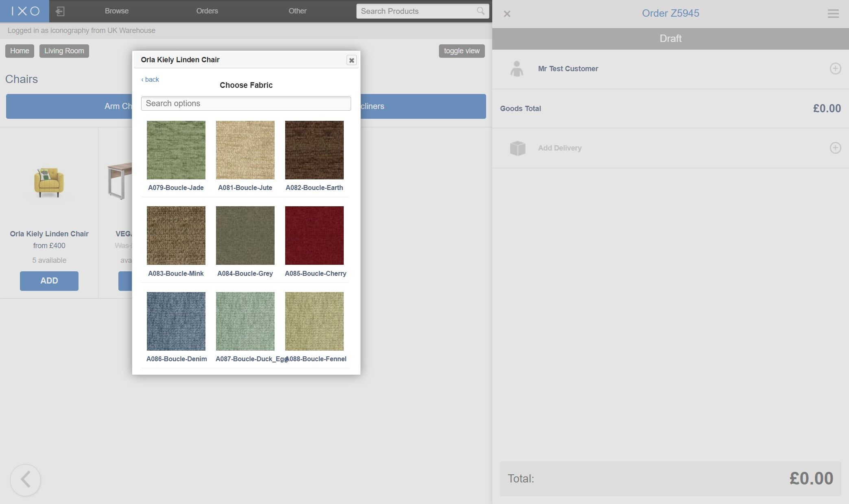Click the Search options field

coord(246,103)
